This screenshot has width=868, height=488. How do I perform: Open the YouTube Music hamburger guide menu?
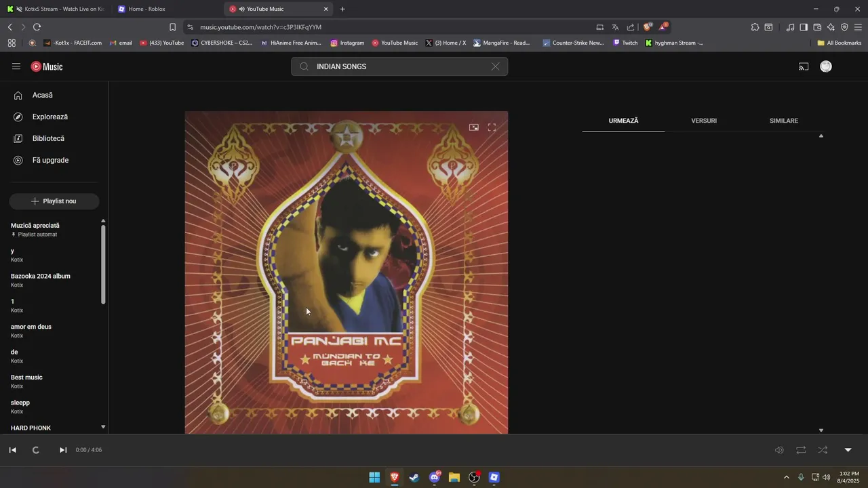[x=16, y=66]
